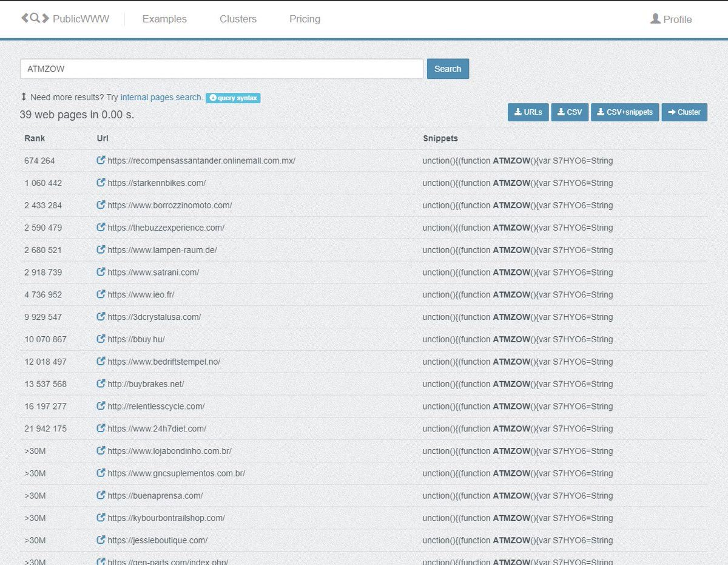Viewport: 728px width, 565px height.
Task: Visit the recompensassantander.onlinemall.com.mx link
Action: (x=201, y=161)
